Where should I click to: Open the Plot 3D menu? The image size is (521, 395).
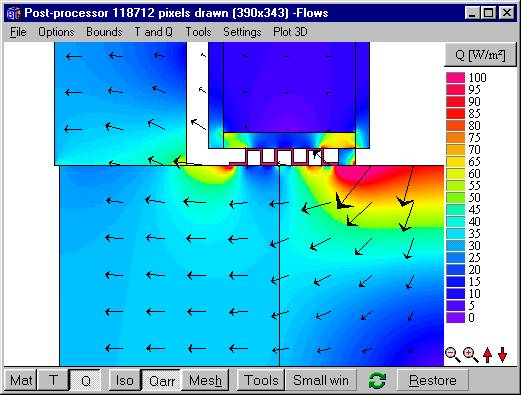(290, 32)
